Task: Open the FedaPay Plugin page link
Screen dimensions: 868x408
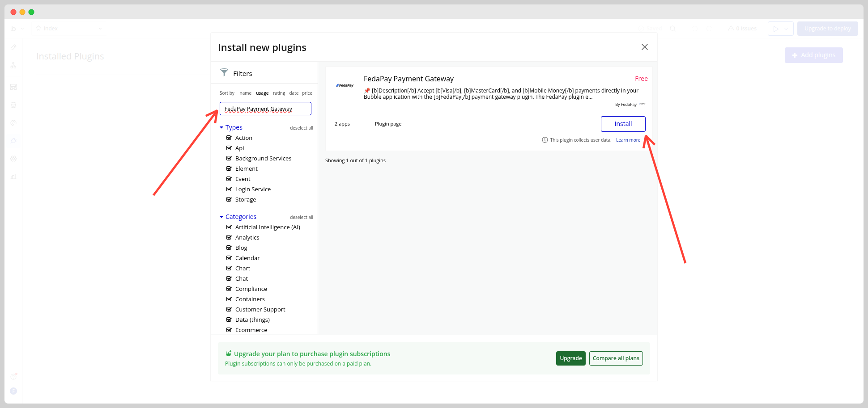Action: coord(388,124)
